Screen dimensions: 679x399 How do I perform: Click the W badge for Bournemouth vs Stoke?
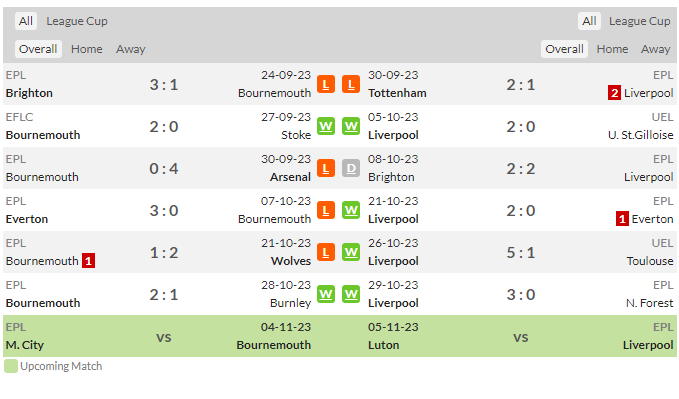326,127
